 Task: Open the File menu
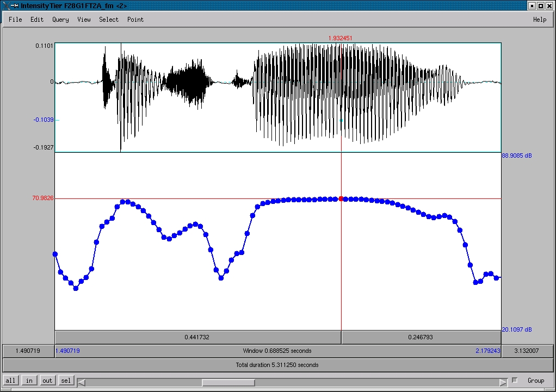coord(15,20)
